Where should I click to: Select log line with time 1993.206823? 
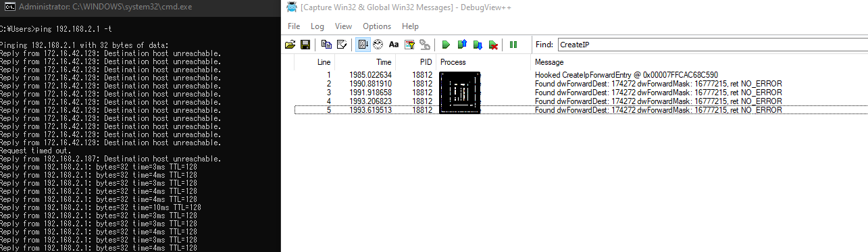tap(581, 101)
